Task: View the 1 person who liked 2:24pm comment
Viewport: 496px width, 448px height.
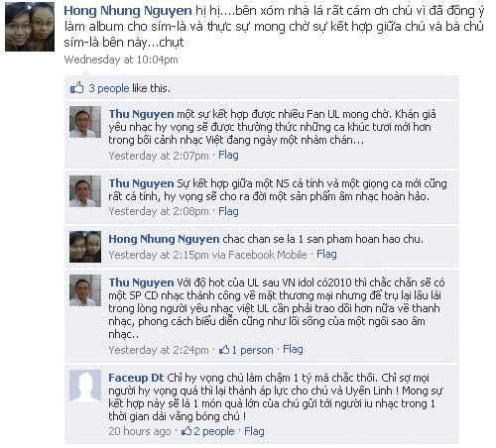Action: coord(252,350)
